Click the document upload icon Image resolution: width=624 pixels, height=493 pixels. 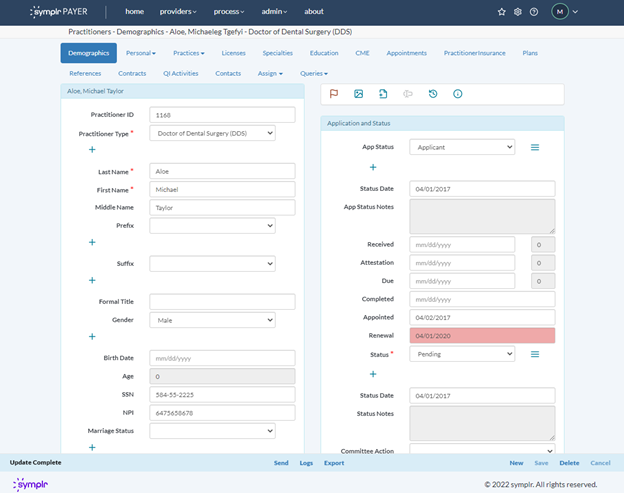click(383, 94)
